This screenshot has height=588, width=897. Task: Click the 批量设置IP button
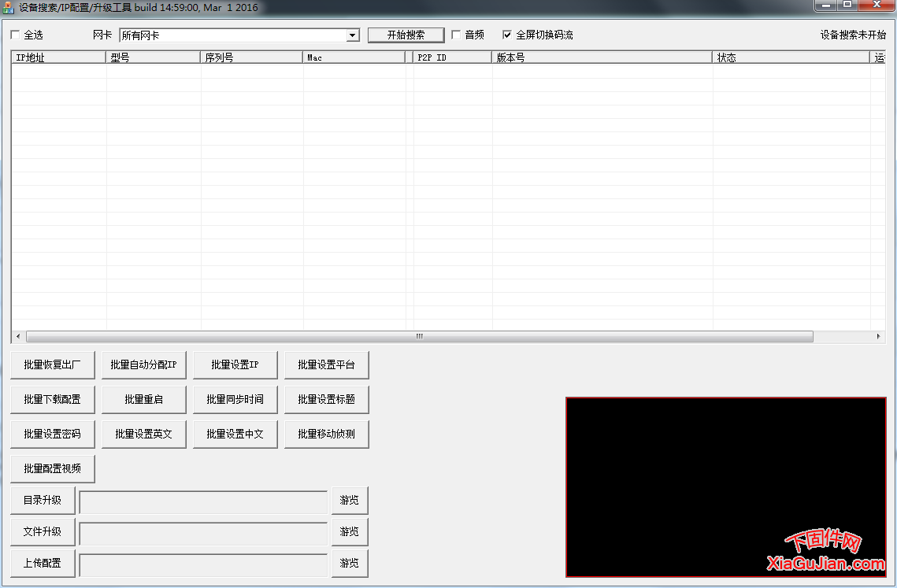pyautogui.click(x=235, y=365)
